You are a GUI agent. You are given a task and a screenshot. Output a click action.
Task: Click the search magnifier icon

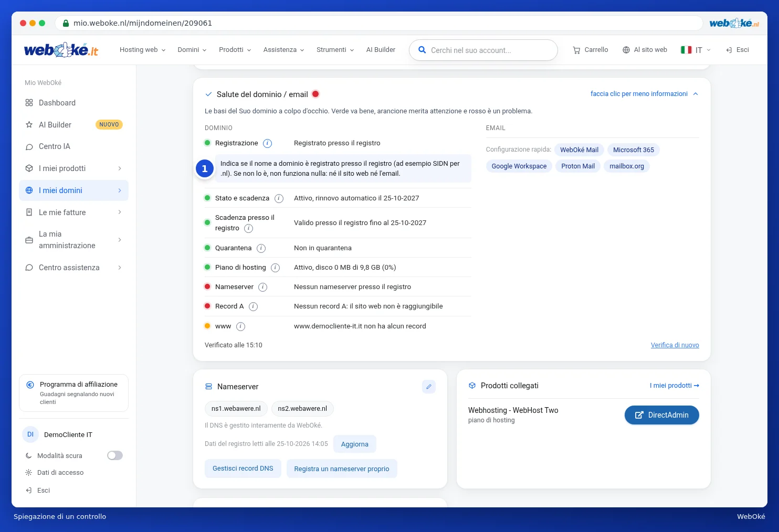coord(422,50)
